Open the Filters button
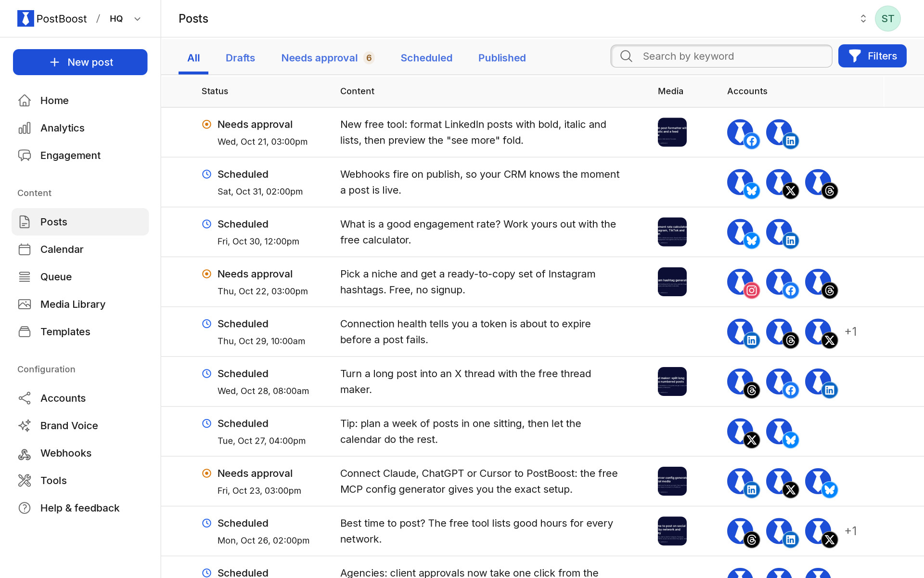This screenshot has height=578, width=924. coord(872,56)
